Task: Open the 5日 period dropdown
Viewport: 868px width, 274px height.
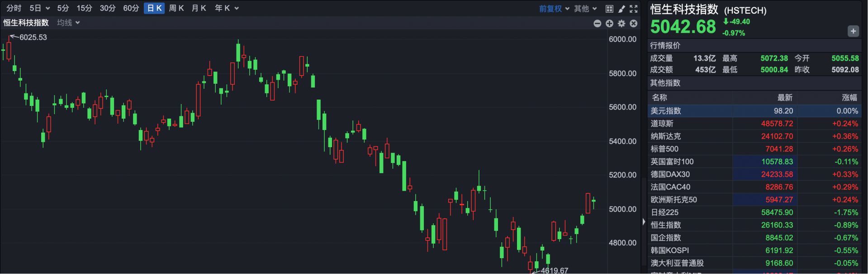Action: pos(39,8)
